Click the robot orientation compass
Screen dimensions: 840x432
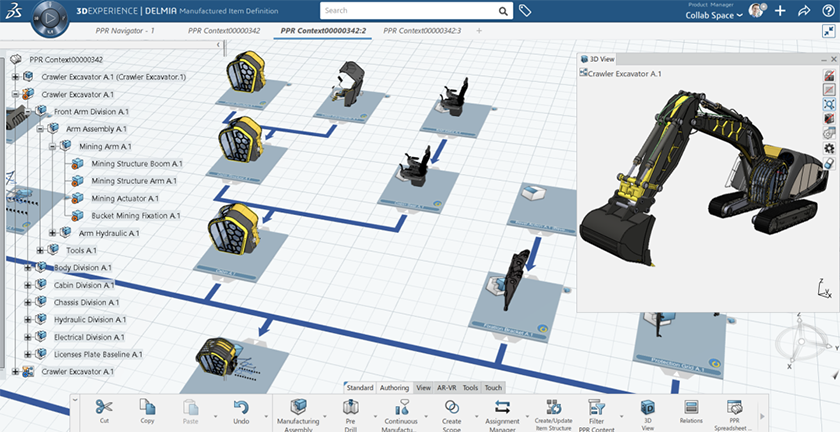click(800, 341)
